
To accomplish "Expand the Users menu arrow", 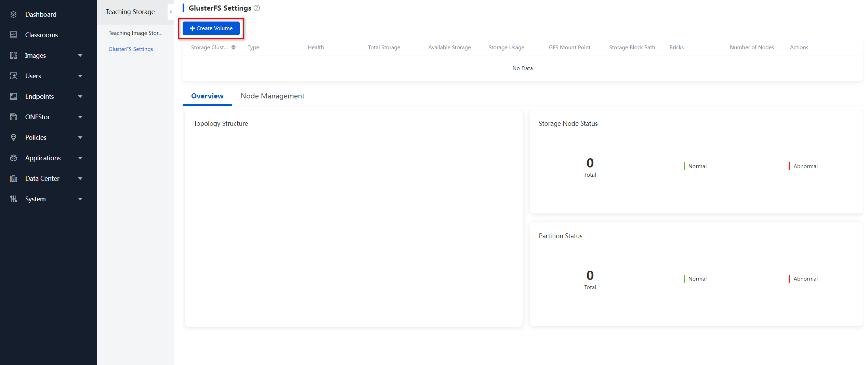I will pos(80,76).
